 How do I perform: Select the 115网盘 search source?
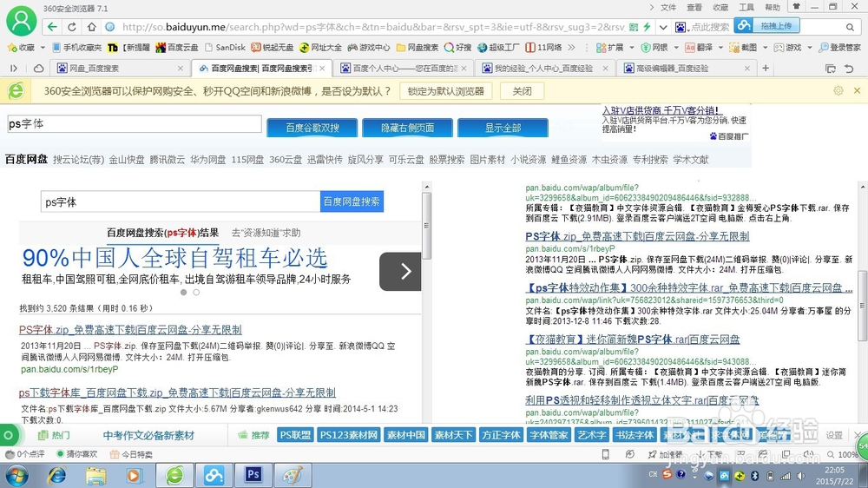pyautogui.click(x=247, y=160)
